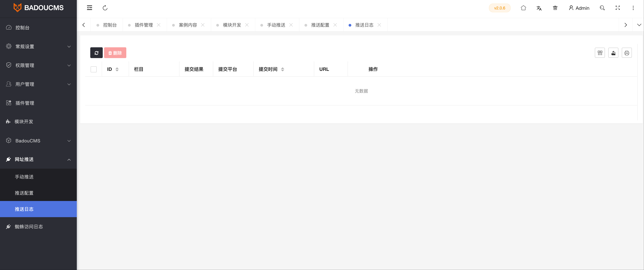Viewport: 644px width, 270px height.
Task: Open the column settings icon
Action: (600, 53)
